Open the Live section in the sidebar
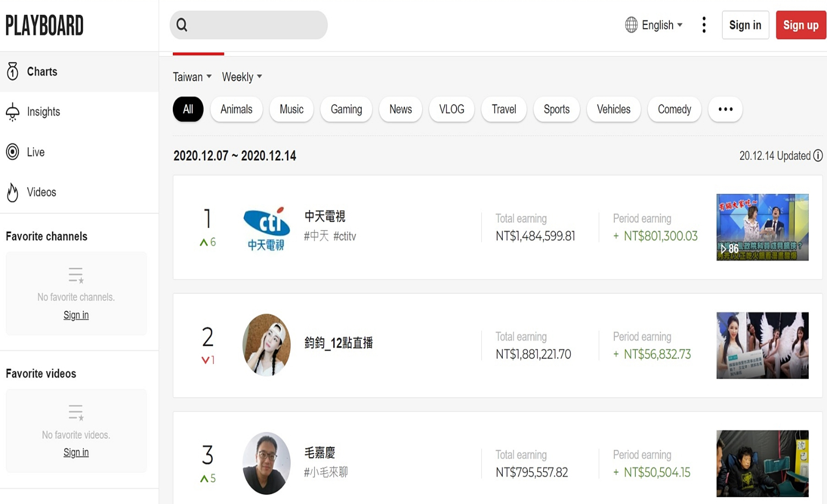827x504 pixels. (36, 152)
